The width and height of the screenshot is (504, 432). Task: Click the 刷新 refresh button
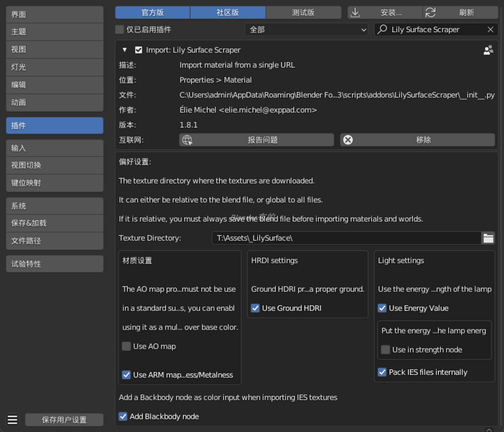pyautogui.click(x=460, y=13)
